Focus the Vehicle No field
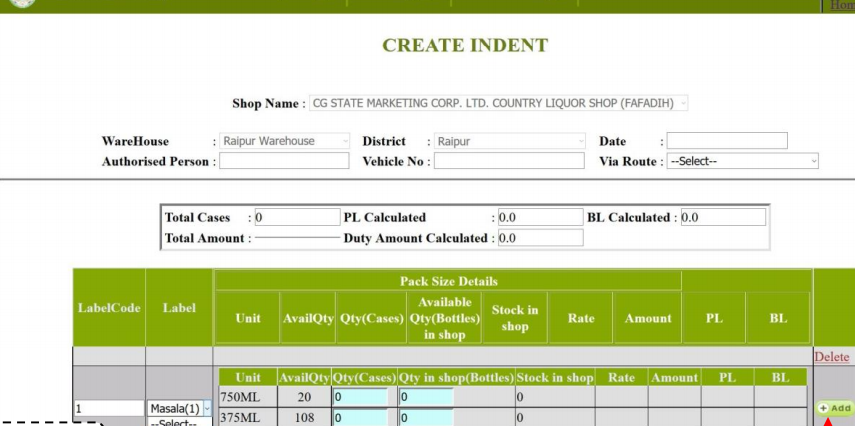 (x=509, y=161)
